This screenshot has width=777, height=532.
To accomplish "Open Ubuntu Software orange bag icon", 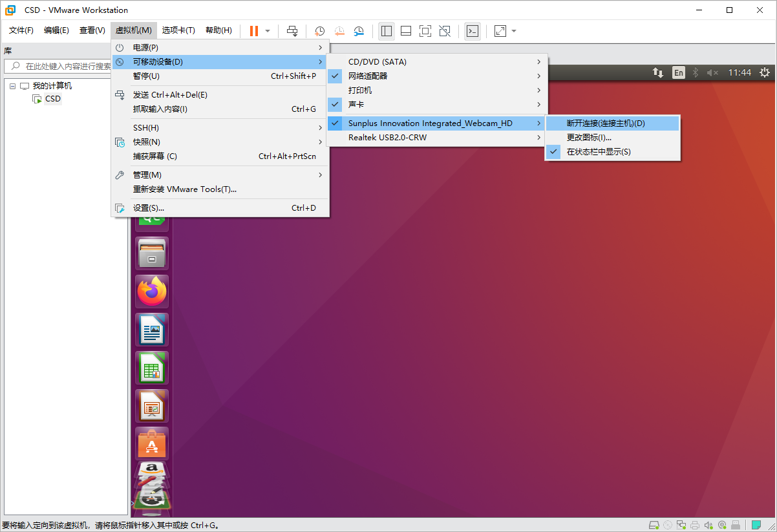I will coord(152,443).
